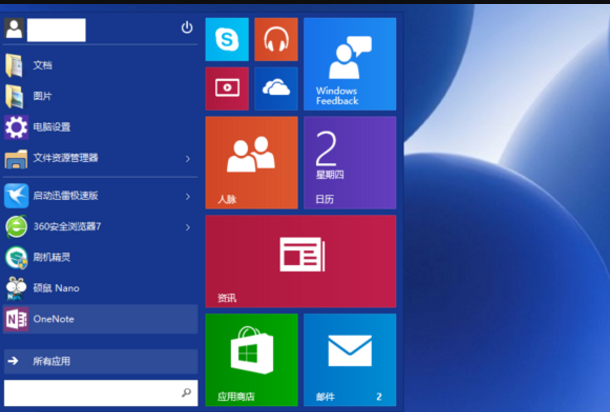
Task: Open the 资讯 news tile
Action: tap(300, 261)
